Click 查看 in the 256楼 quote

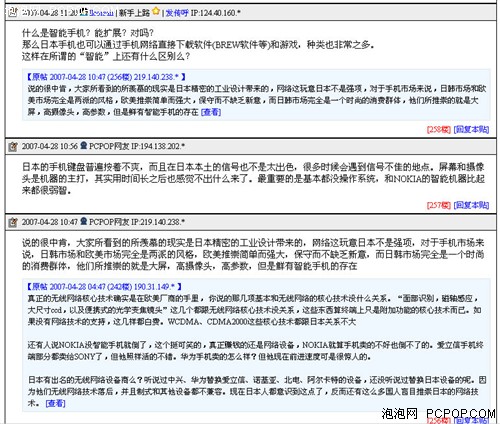coord(211,112)
